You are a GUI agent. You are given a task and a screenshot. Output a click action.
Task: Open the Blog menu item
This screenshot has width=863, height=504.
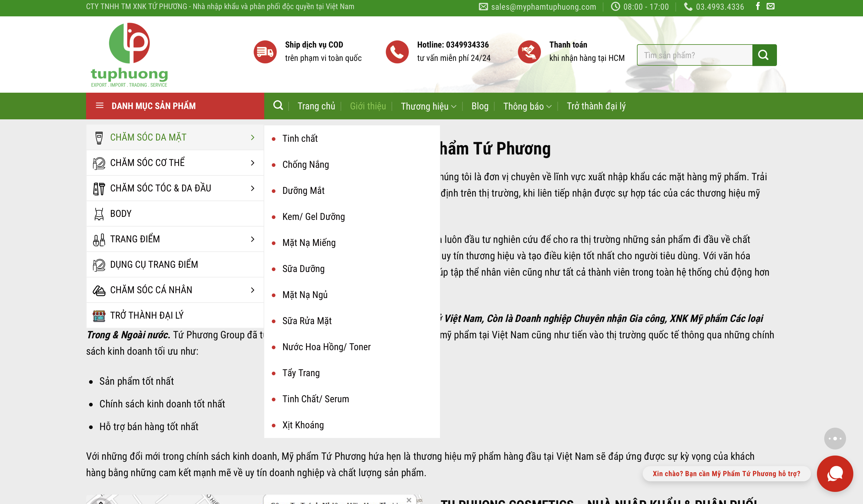[x=480, y=106]
